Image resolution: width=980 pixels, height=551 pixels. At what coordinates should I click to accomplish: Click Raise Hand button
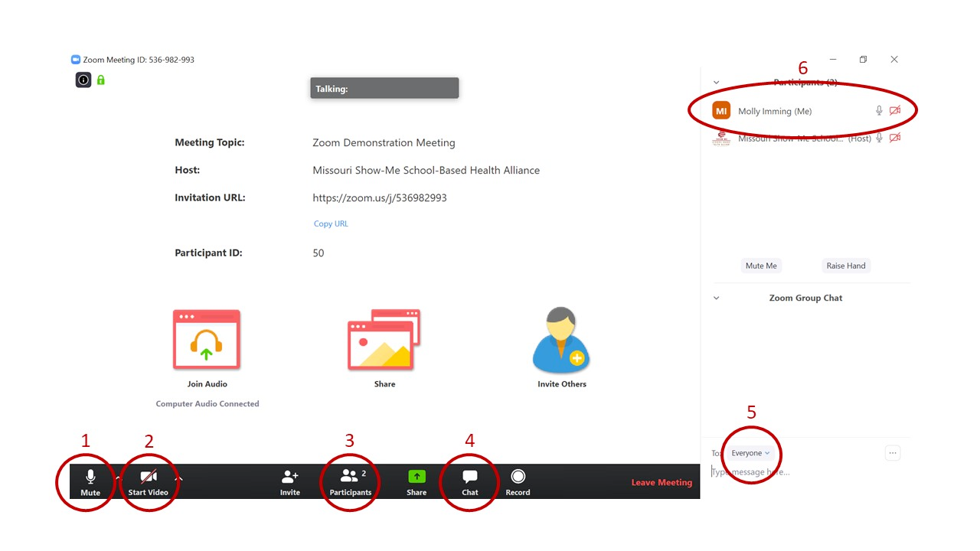(846, 266)
